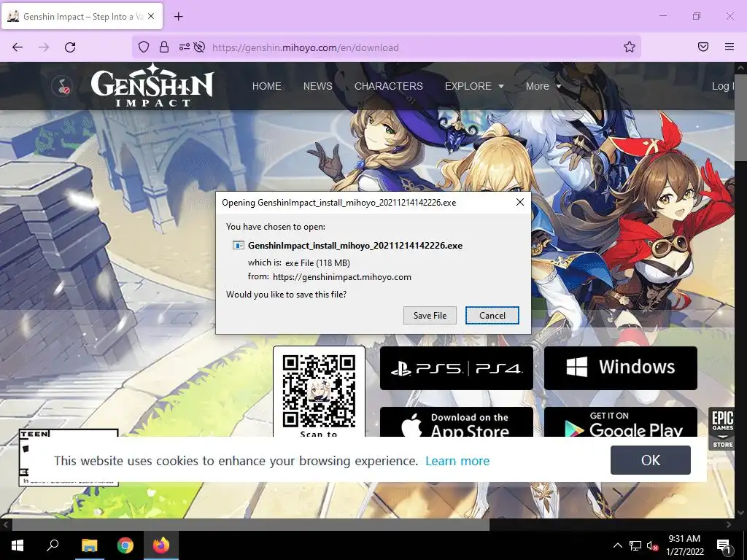Click the vertical page scrollbar
Viewport: 747px width, 560px height.
[x=740, y=118]
